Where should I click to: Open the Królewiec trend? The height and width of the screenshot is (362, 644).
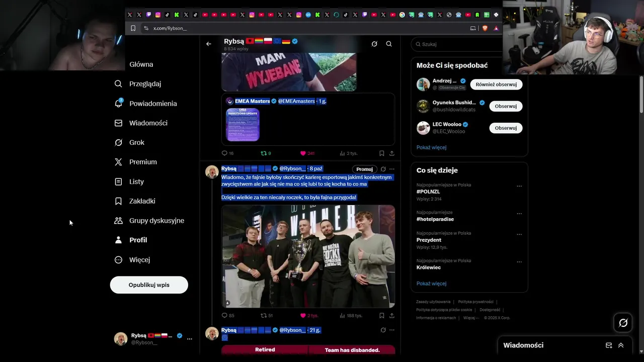(429, 267)
